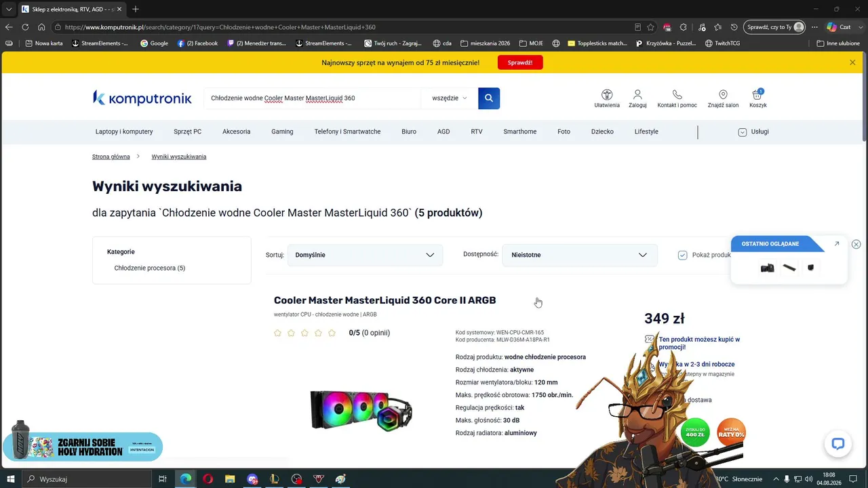
Task: Open the Dostępność Nieistotne dropdown
Action: point(579,255)
